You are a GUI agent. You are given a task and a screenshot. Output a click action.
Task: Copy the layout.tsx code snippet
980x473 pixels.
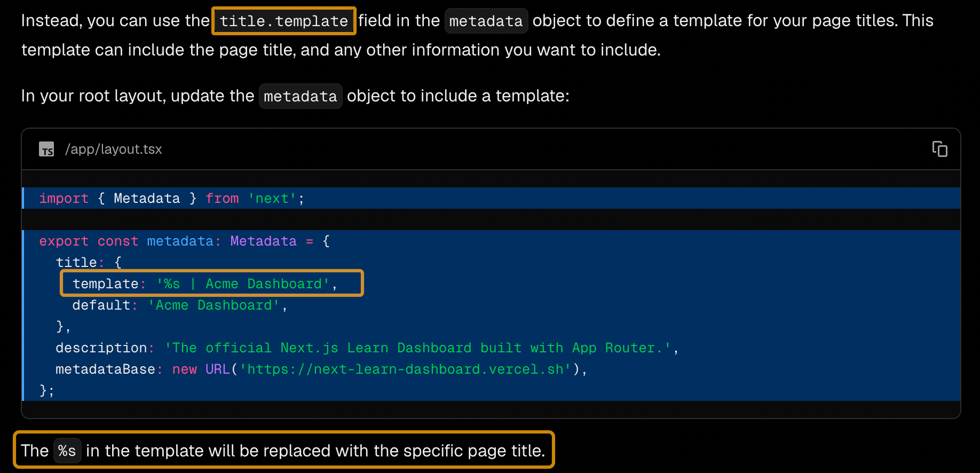(939, 149)
